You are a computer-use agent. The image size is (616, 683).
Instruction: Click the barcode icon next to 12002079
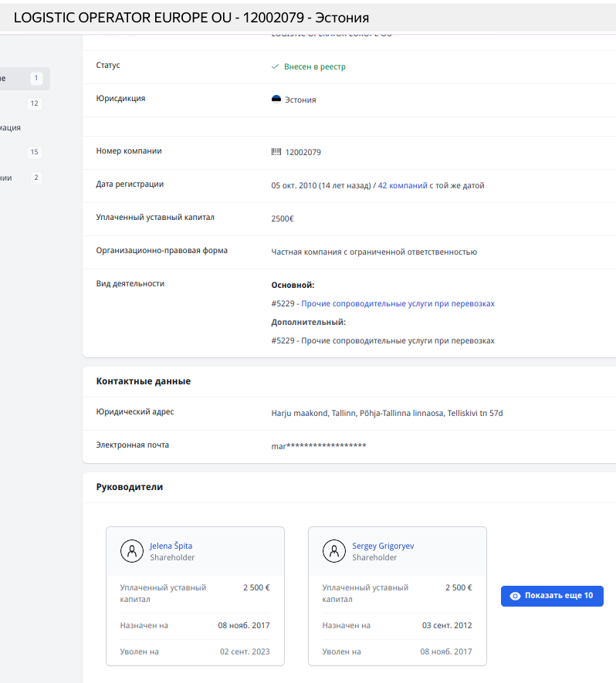pyautogui.click(x=276, y=151)
